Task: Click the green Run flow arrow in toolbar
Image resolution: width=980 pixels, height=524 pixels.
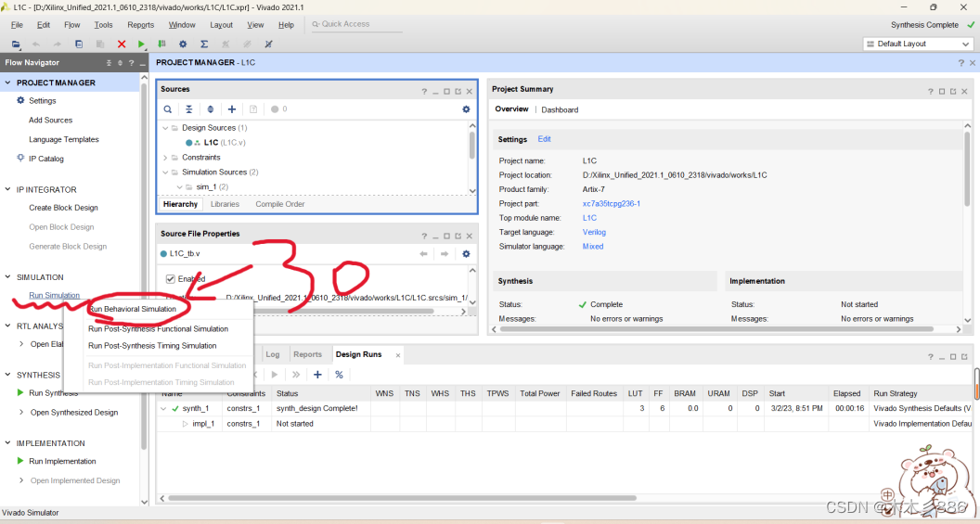Action: (141, 45)
